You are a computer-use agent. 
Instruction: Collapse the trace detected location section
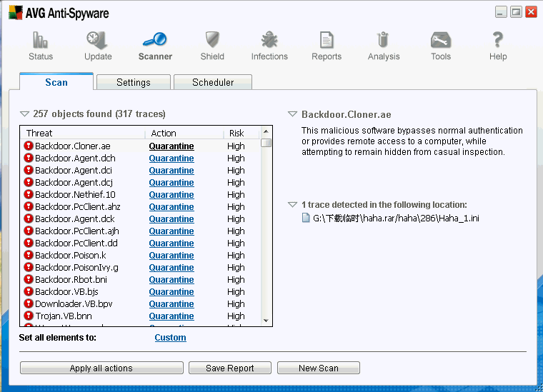click(293, 204)
